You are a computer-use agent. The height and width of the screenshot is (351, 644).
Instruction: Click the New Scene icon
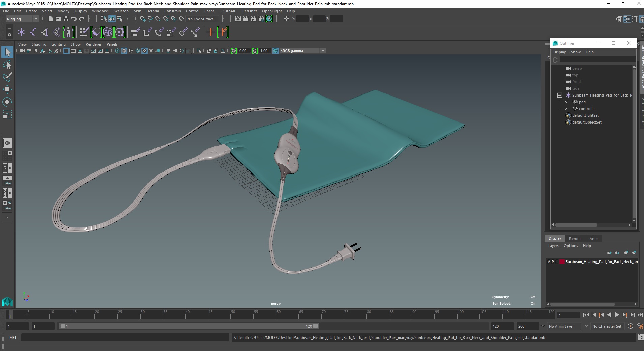coord(50,19)
